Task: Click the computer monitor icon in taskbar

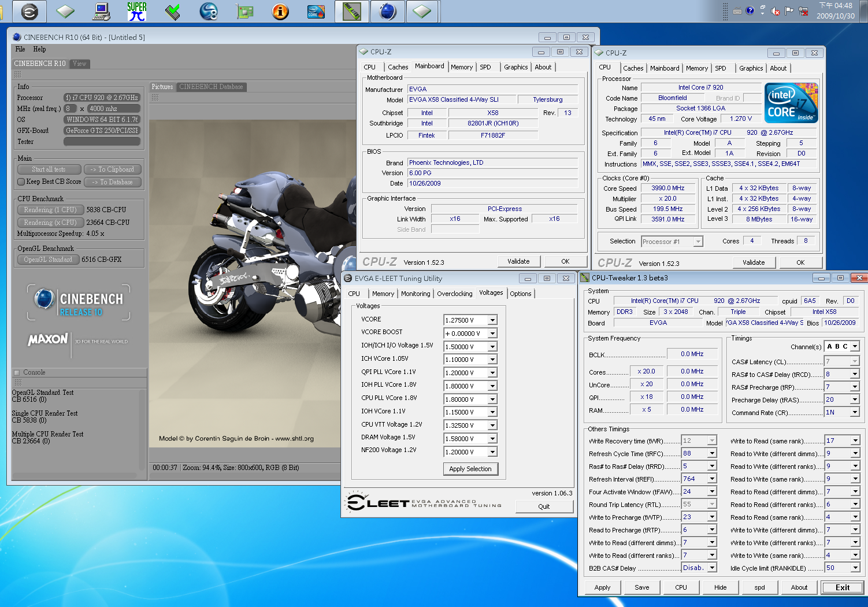Action: coord(102,12)
